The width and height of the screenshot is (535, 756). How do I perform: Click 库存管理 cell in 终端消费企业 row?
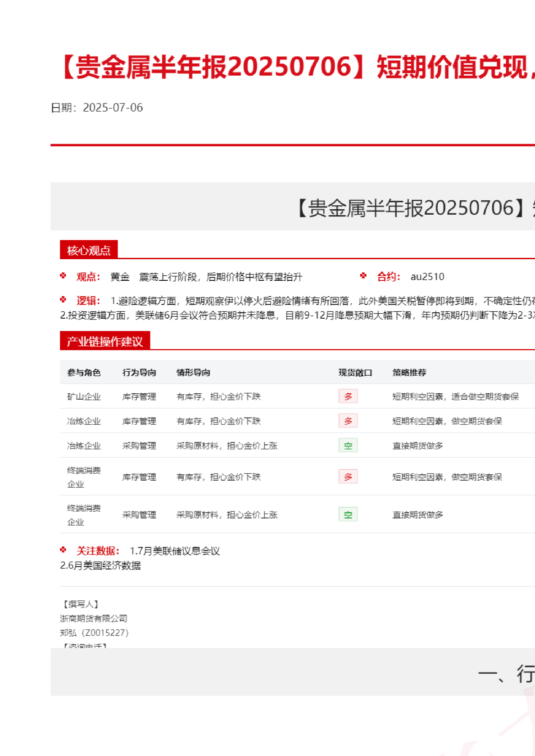[139, 477]
